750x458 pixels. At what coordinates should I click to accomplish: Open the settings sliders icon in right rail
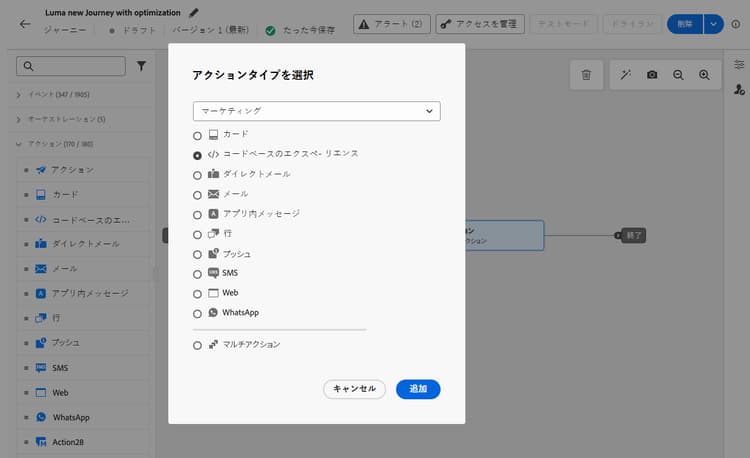(x=739, y=65)
